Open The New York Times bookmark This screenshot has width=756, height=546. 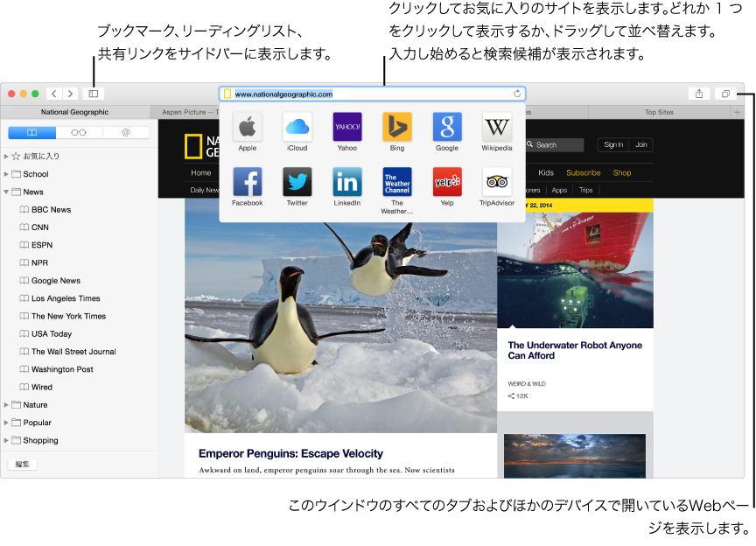[x=68, y=317]
